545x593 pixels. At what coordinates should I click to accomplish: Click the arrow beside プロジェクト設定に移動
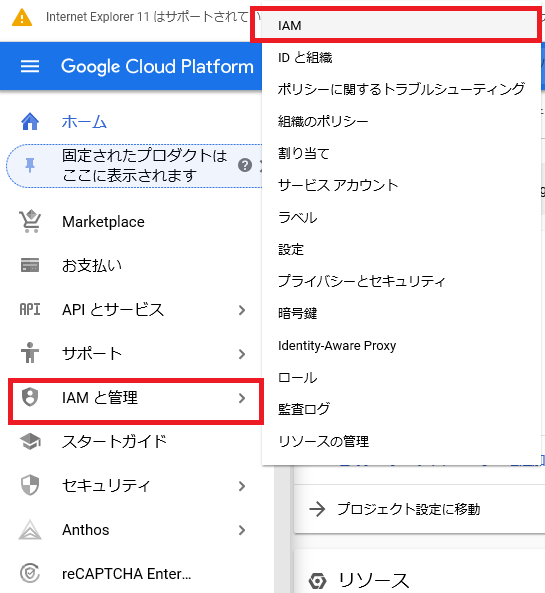(317, 509)
